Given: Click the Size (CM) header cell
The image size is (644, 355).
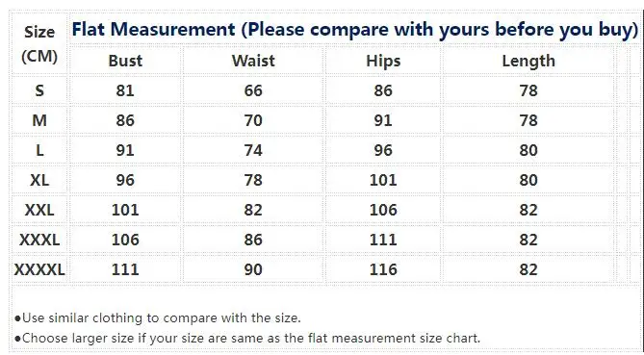Looking at the screenshot, I should pos(39,44).
